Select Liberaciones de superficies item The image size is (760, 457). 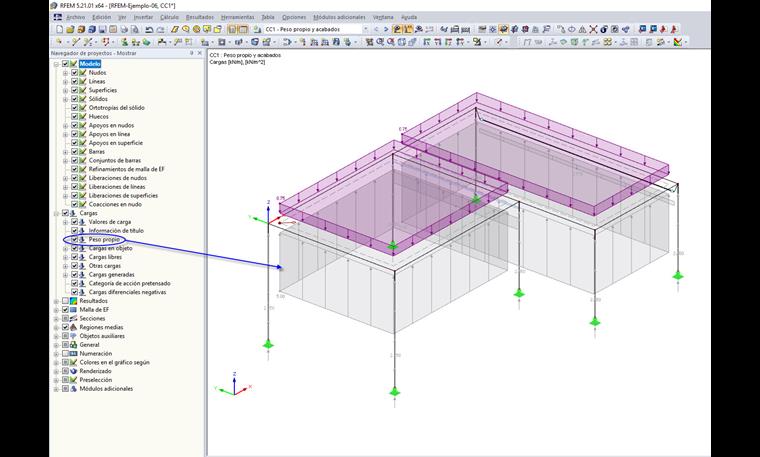click(123, 195)
